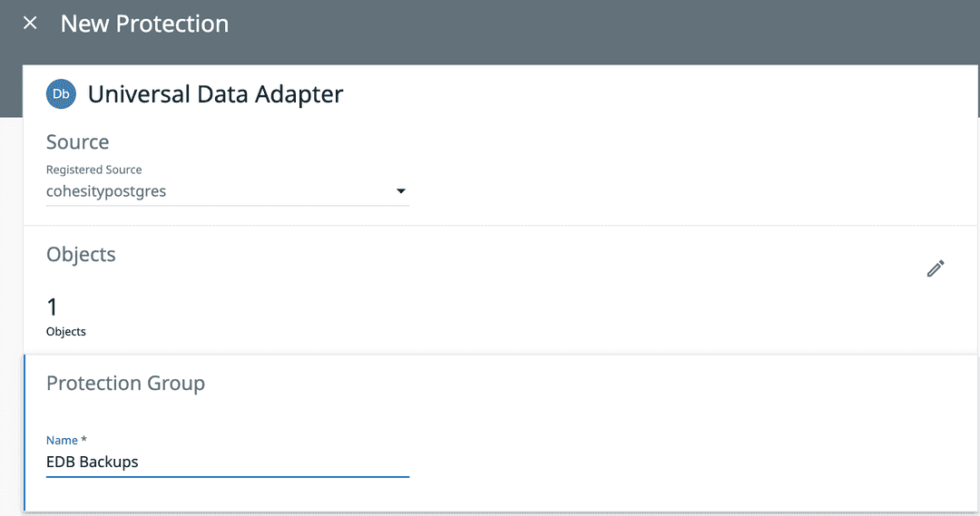Focus the EDB Backups name field

pyautogui.click(x=227, y=462)
